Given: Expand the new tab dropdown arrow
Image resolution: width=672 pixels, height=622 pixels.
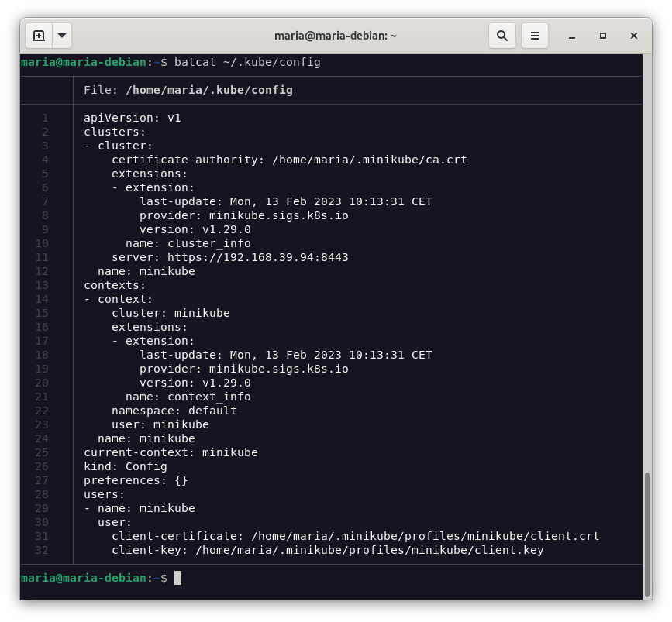Looking at the screenshot, I should click(x=61, y=36).
